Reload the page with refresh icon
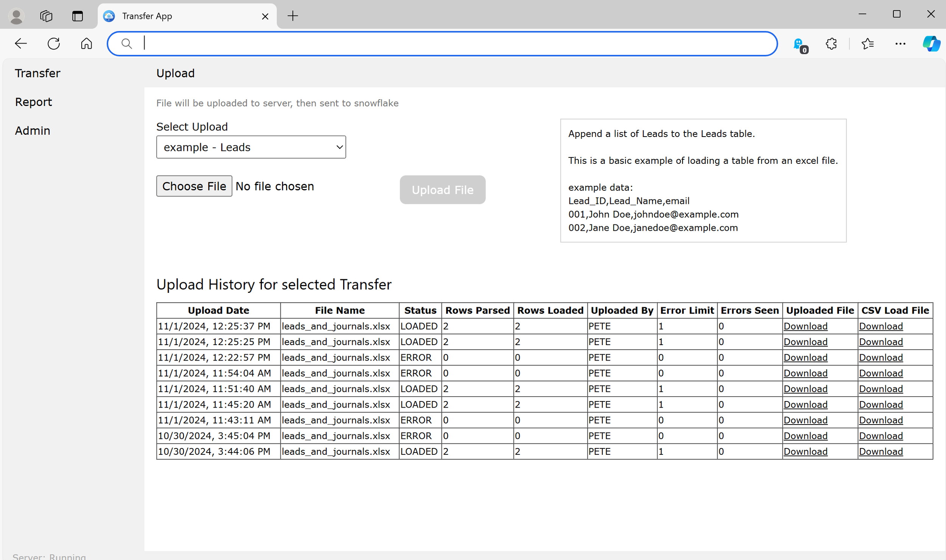Viewport: 946px width, 560px height. click(54, 44)
